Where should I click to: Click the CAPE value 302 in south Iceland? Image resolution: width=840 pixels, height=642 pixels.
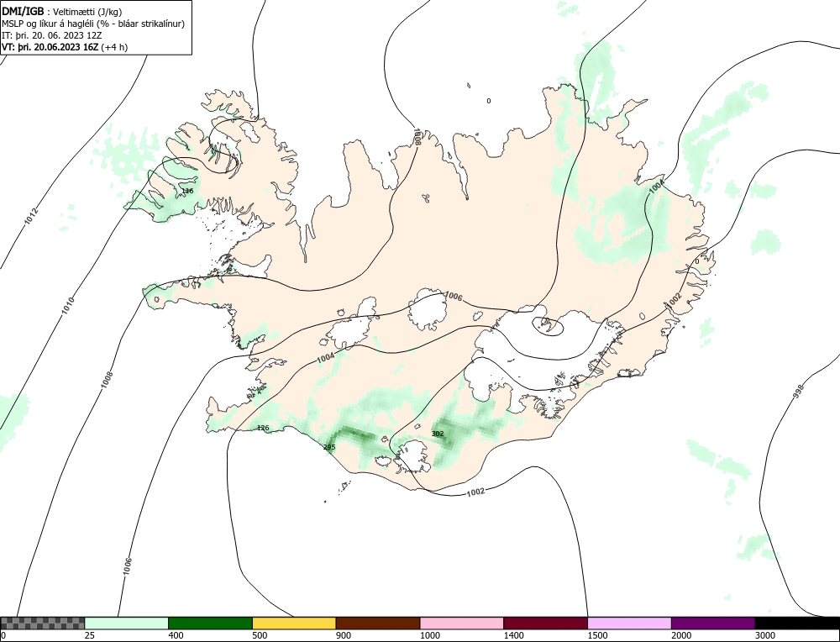pyautogui.click(x=438, y=434)
